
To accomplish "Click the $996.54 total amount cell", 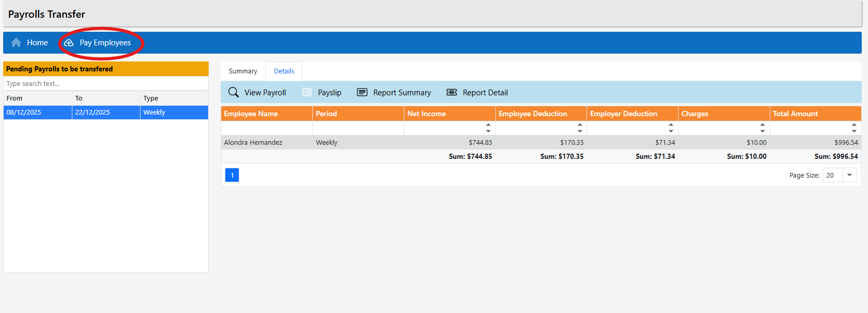I will 815,142.
